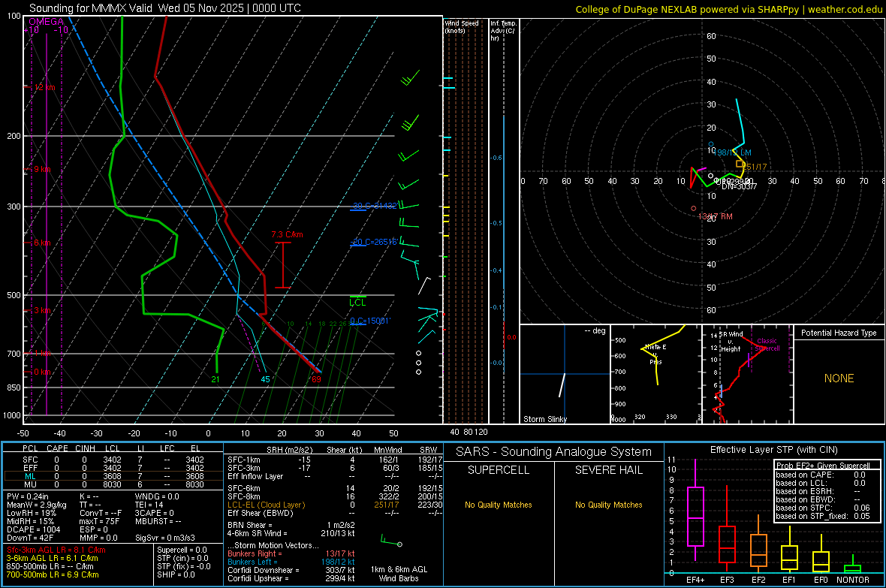Click the SR Wind v. Height inset label
886x588 pixels.
coord(731,342)
